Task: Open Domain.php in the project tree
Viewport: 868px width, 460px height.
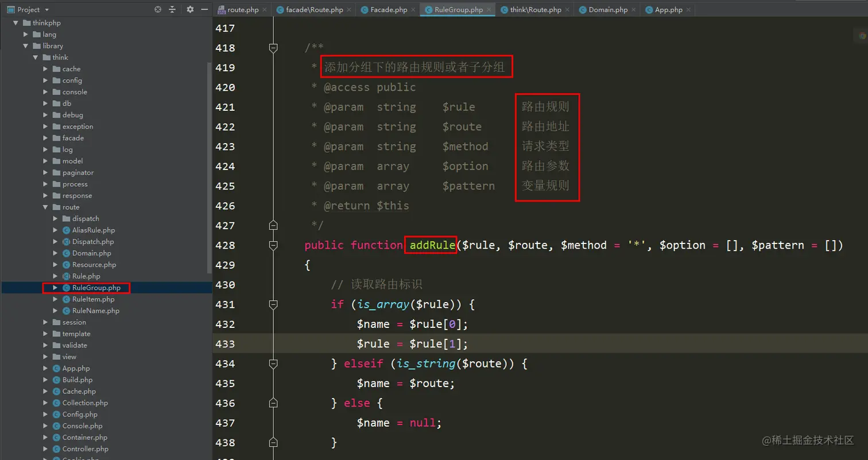Action: (92, 253)
